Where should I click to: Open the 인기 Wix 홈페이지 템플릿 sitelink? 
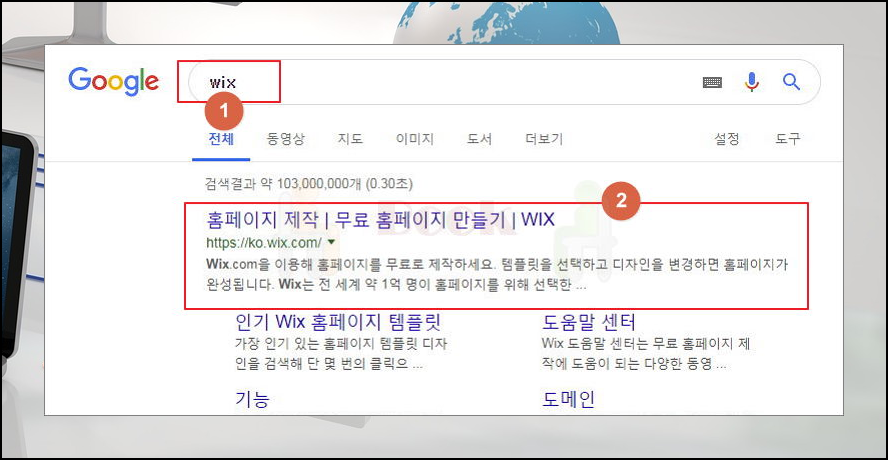point(338,322)
